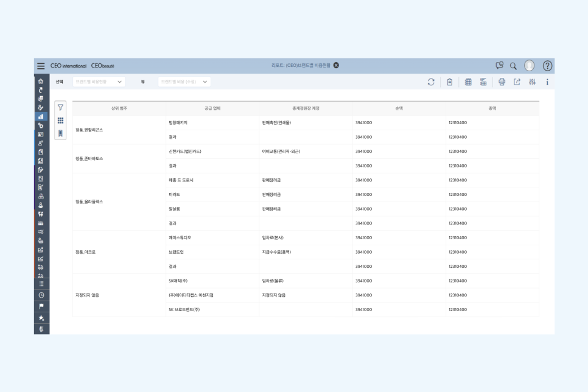588x392 pixels.
Task: Click 판매장려금 in the 미러드 row
Action: click(x=271, y=195)
